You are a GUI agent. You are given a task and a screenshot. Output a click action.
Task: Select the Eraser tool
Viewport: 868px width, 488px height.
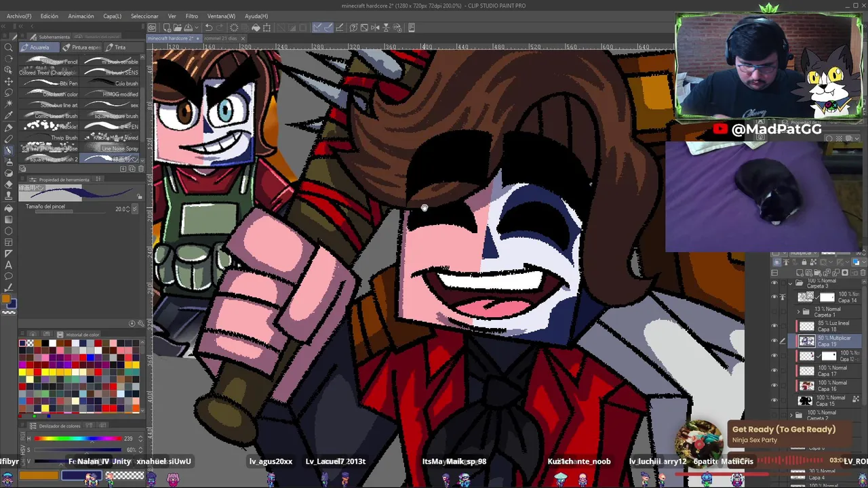(x=9, y=185)
